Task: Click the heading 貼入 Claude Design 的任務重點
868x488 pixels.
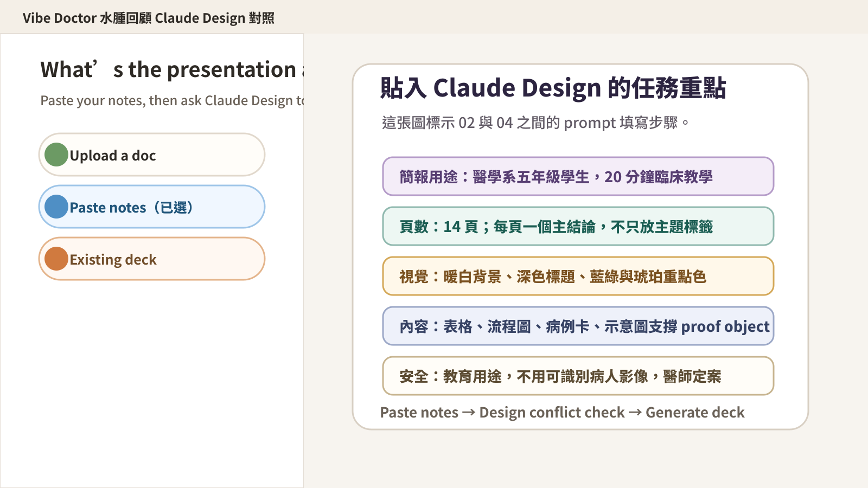Action: coord(553,88)
